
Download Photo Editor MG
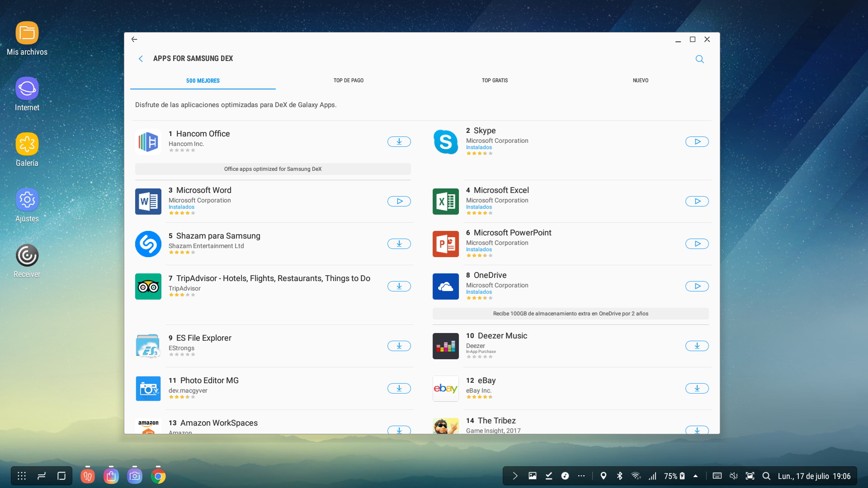point(399,389)
